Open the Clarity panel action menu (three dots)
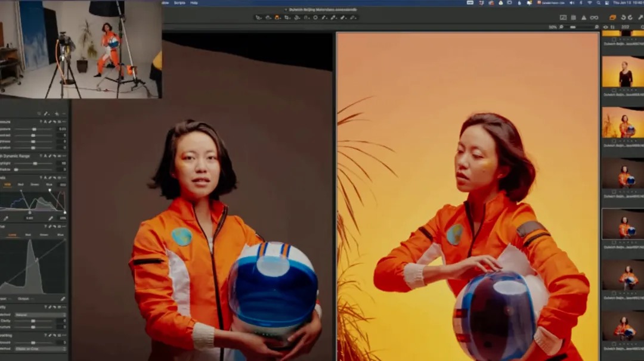Screen dimensions: 644x361 pos(64,307)
